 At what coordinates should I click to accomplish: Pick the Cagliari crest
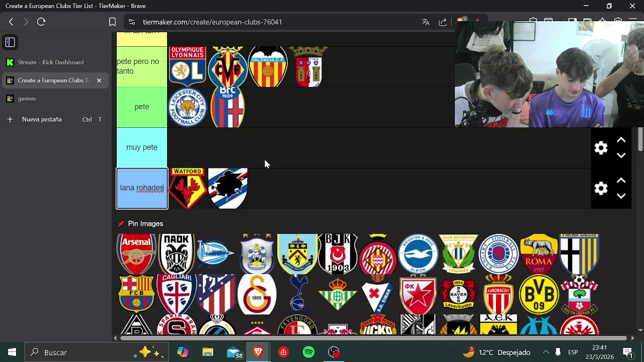coord(177,294)
